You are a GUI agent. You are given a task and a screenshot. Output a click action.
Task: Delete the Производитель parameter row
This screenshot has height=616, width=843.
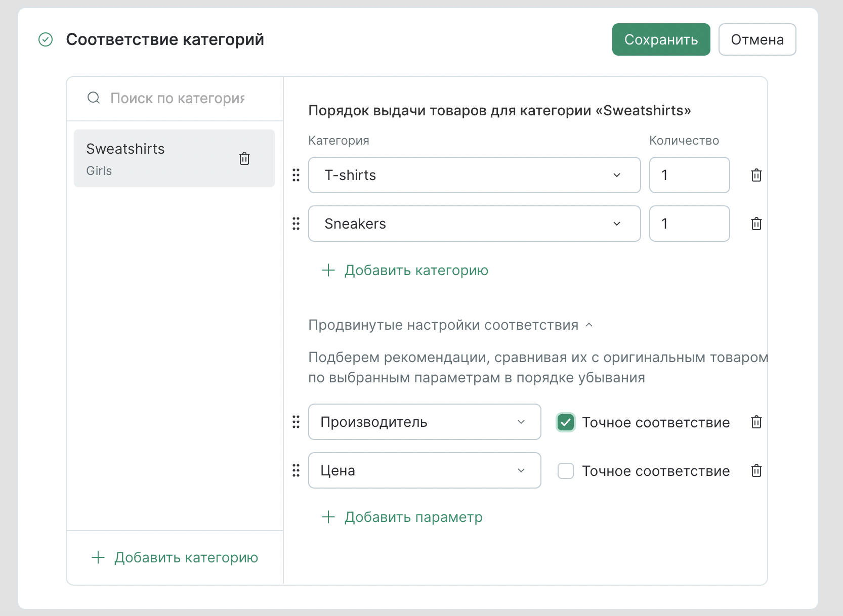pos(756,422)
